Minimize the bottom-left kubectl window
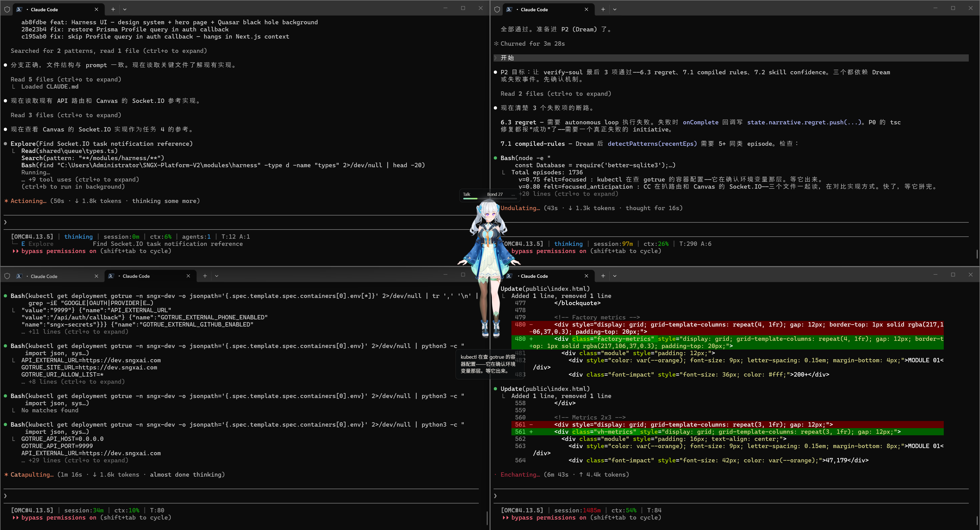Screen dimensions: 980x530 click(446, 274)
